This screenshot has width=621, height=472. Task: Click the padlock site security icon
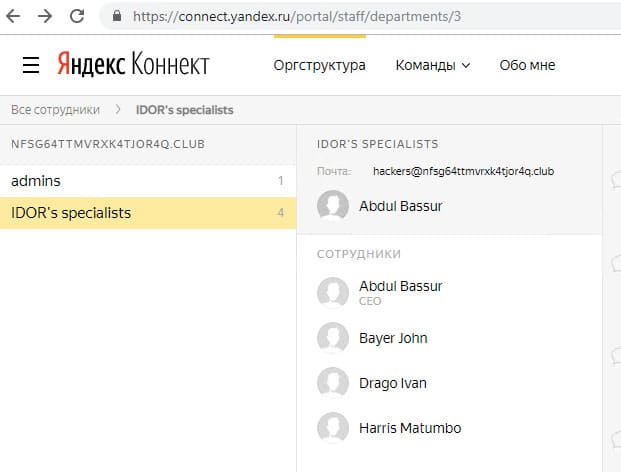tap(117, 16)
